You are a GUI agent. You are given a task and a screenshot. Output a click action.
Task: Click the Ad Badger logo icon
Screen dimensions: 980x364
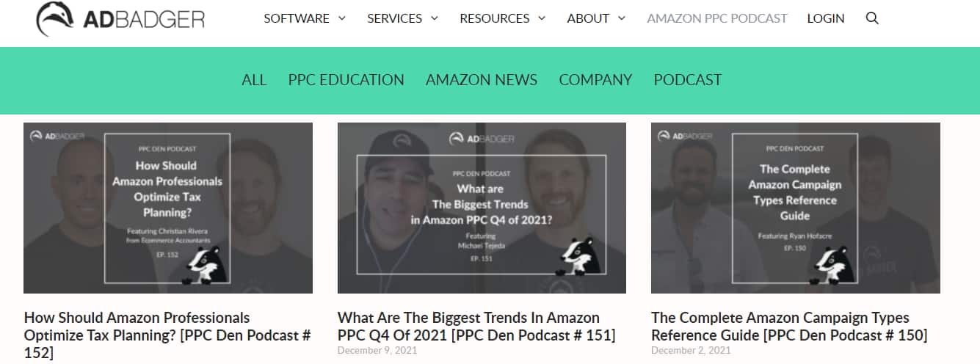coord(54,18)
